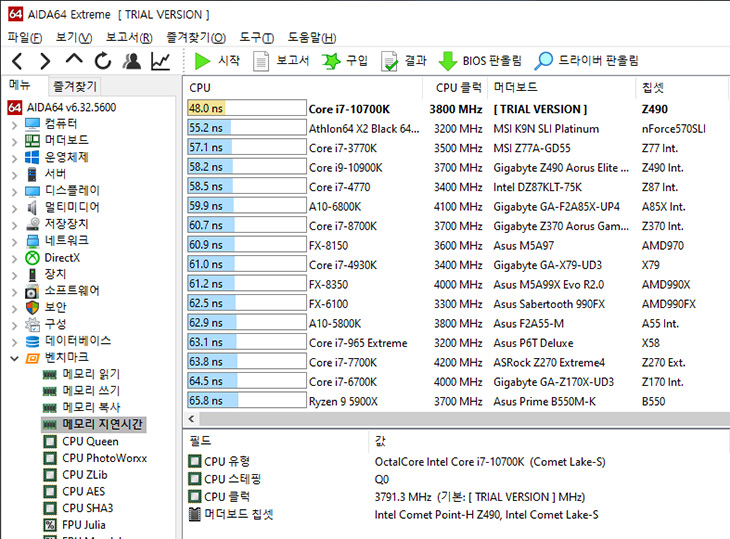Select Core i9-10900K result row
The image size is (730, 539).
coord(456,168)
